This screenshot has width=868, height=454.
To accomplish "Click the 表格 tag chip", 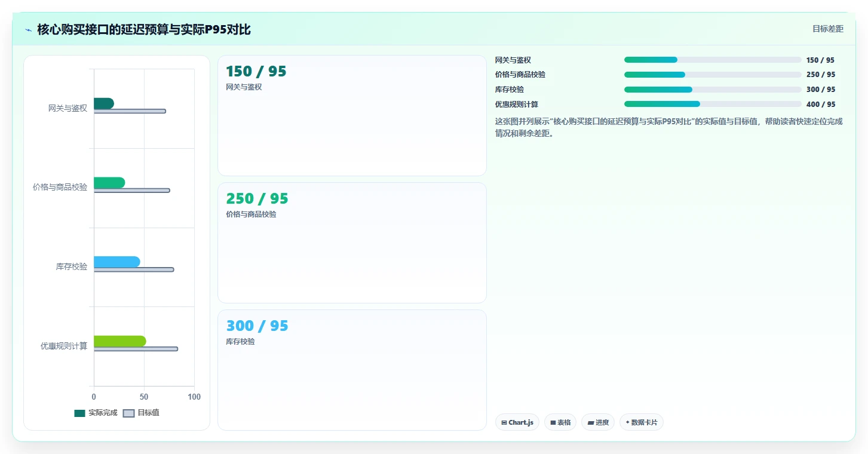I will coord(560,422).
